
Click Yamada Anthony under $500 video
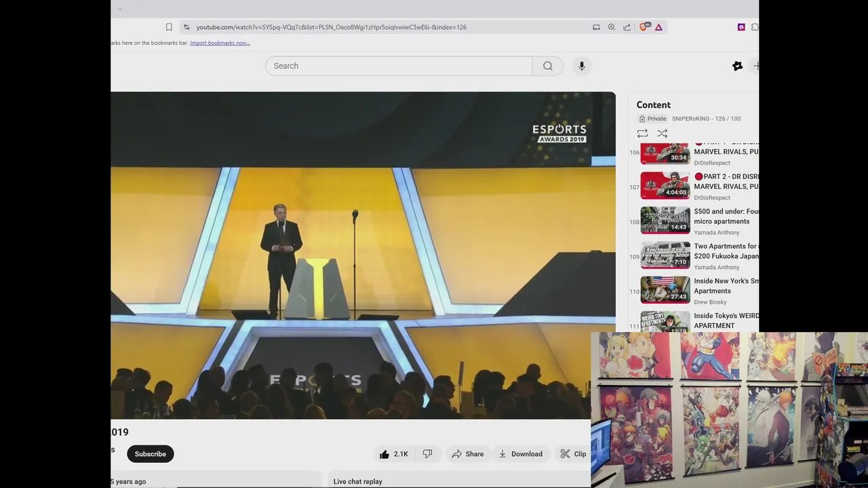716,232
